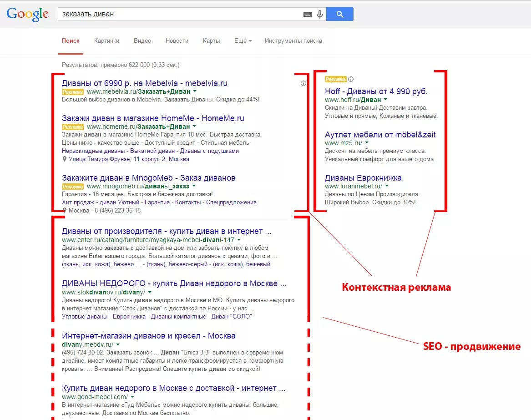
Task: Open Hoff ad Диваны от 4 990 руб.
Action: [376, 91]
